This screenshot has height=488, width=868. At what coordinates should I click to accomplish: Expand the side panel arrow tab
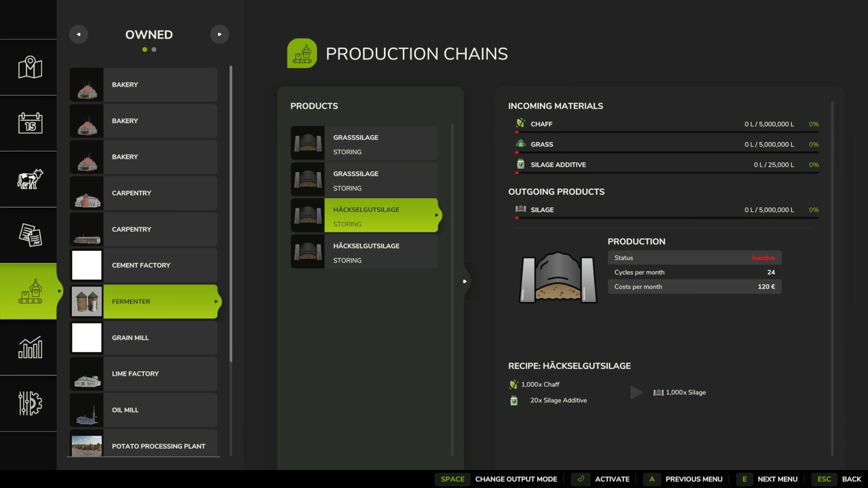coord(465,281)
